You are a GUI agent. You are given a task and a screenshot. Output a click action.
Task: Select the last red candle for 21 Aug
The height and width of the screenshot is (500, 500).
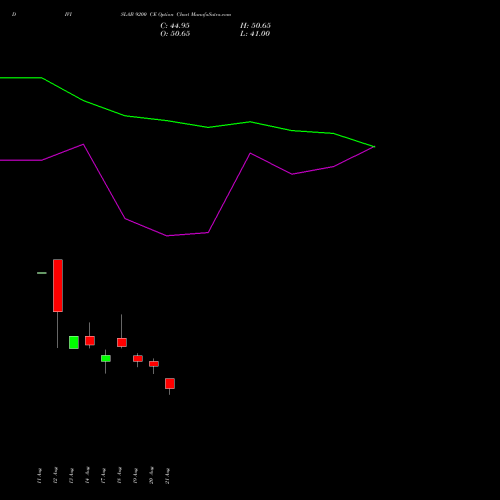(x=170, y=384)
